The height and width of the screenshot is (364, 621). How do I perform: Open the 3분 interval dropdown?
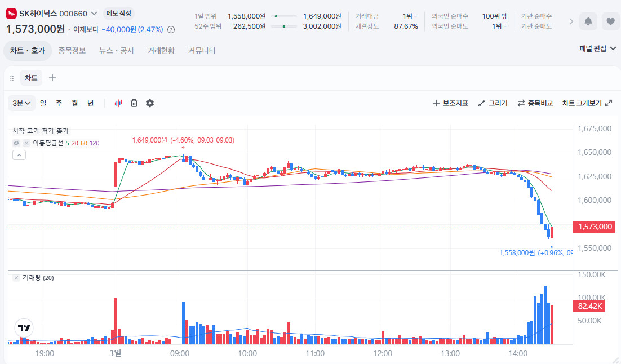coord(21,103)
